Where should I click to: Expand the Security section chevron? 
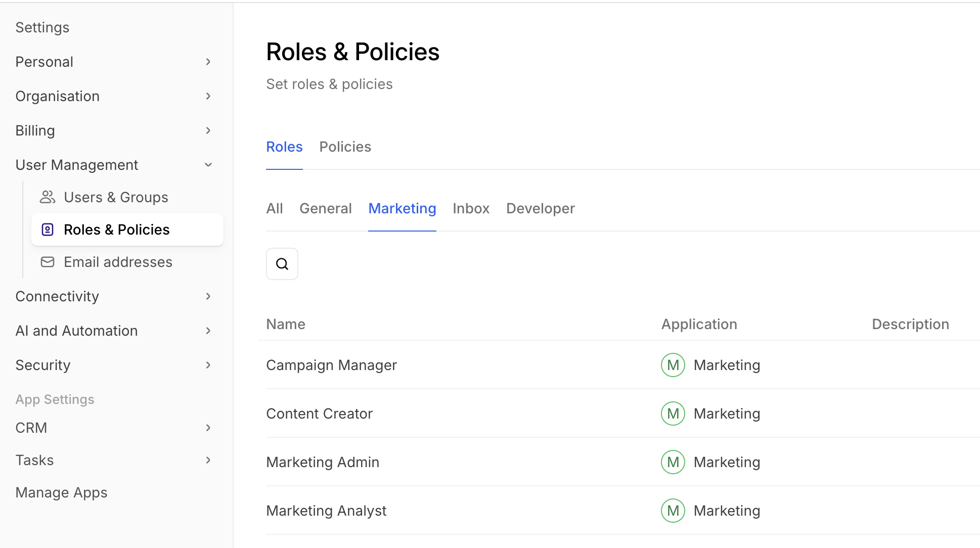tap(208, 365)
